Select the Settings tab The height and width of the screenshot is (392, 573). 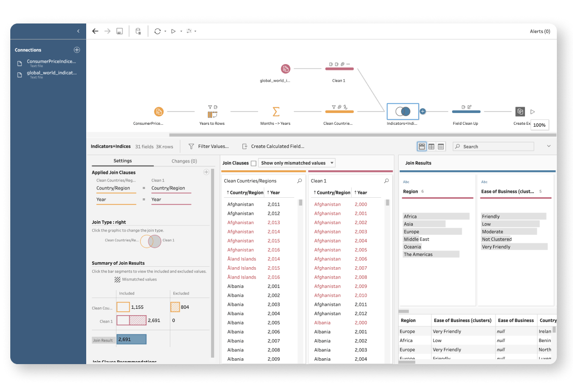[x=122, y=161]
